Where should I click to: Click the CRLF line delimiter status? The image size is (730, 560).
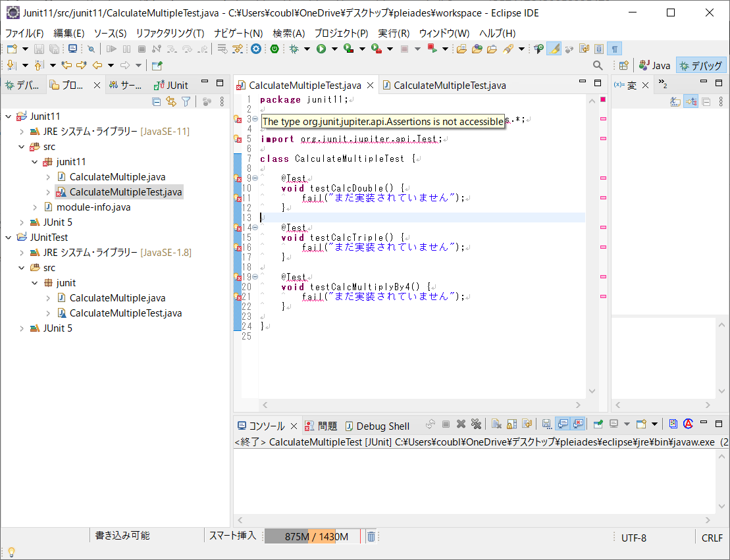tap(712, 538)
